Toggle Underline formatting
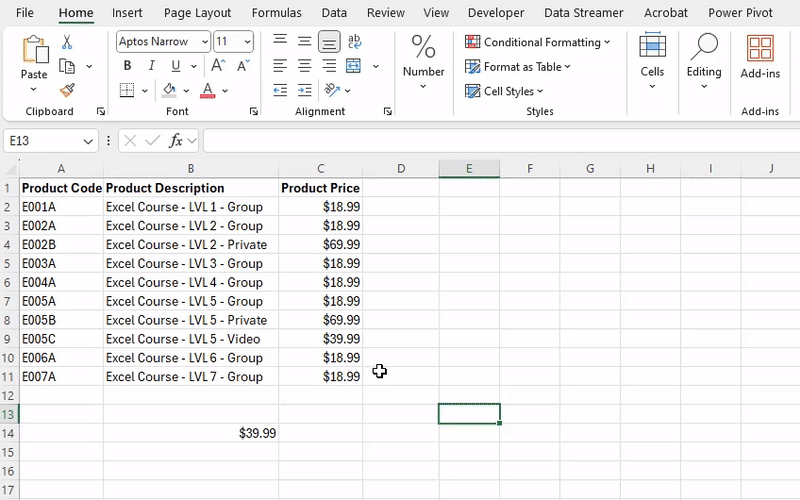The width and height of the screenshot is (800, 500). point(176,66)
